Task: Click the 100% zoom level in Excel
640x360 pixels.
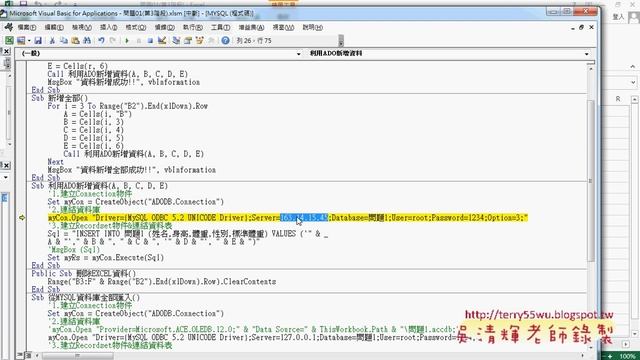Action: click(628, 356)
